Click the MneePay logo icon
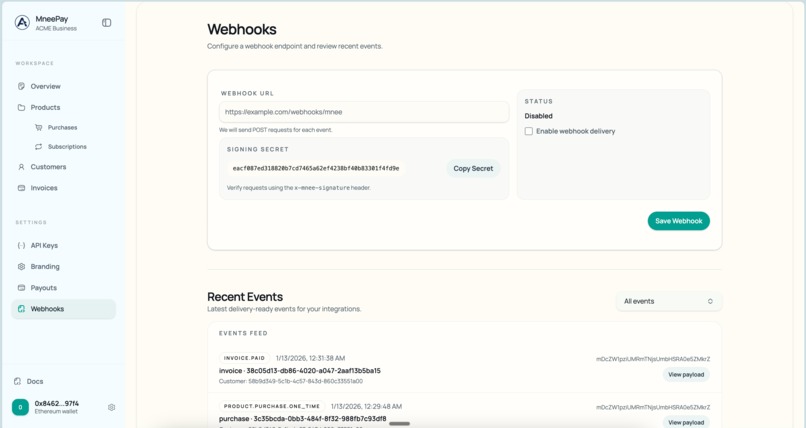 click(x=22, y=23)
